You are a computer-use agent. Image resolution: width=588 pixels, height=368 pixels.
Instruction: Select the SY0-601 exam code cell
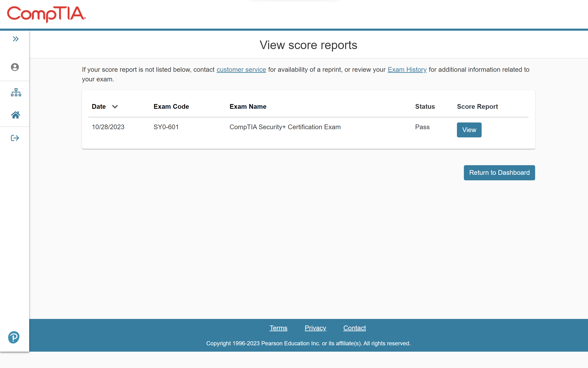(166, 127)
